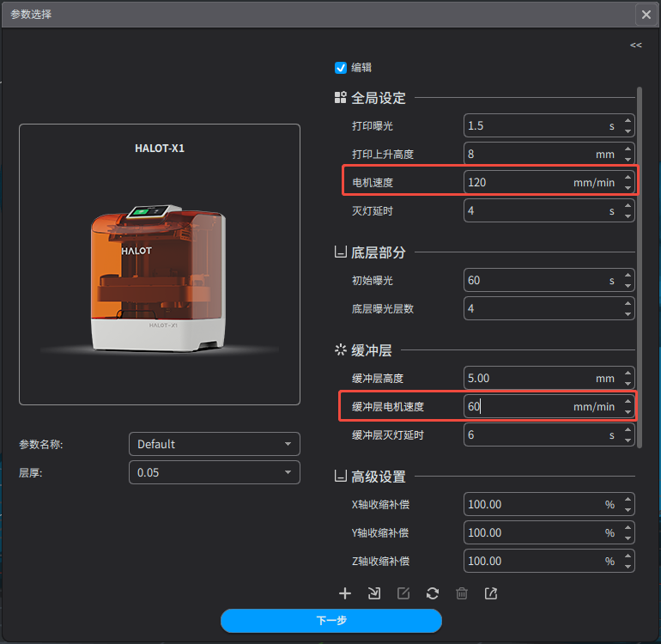The image size is (661, 644).
Task: Click the settings panel vertical scrollbar
Action: coord(640,268)
